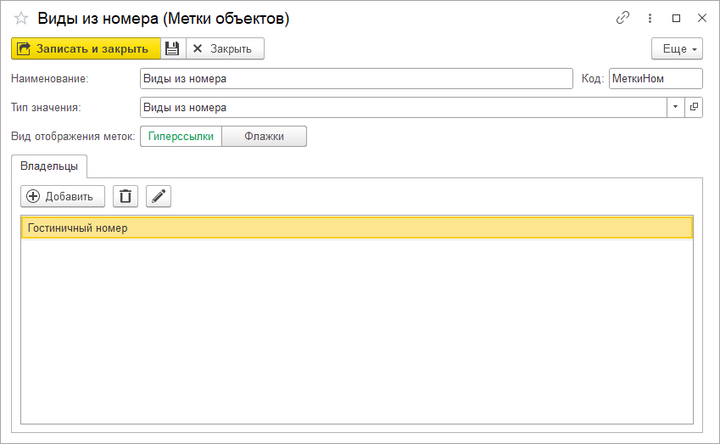Click the save diskette icon

tap(172, 48)
